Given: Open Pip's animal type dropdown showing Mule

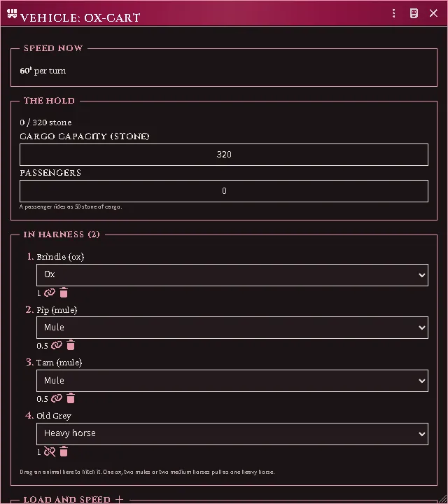Looking at the screenshot, I should (232, 328).
